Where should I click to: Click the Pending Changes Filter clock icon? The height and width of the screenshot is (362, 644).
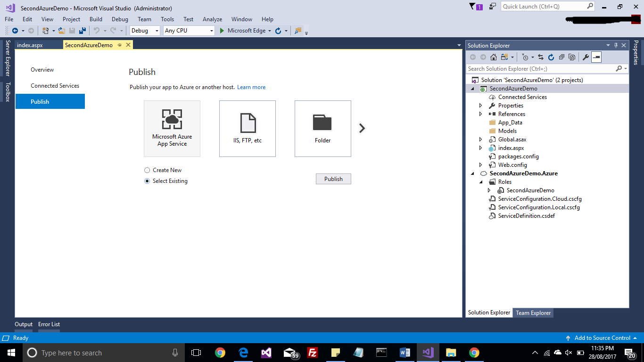[x=525, y=57]
